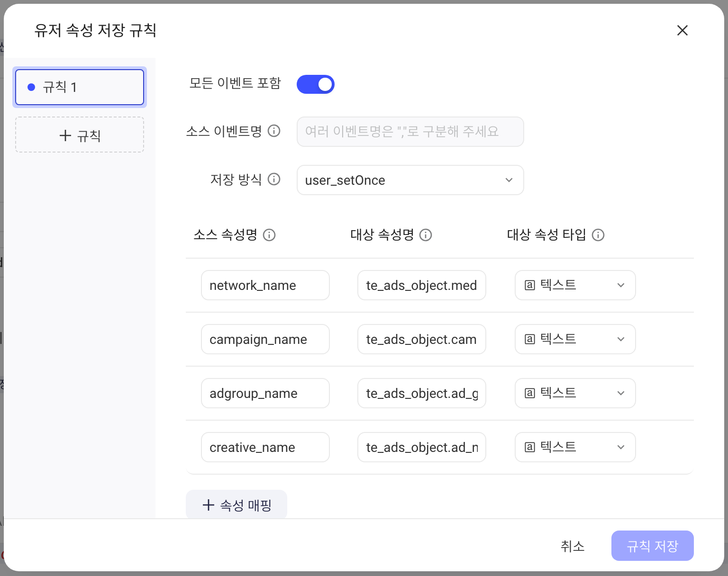728x576 pixels.
Task: Click the + 속성 매핑 button
Action: coord(237,505)
